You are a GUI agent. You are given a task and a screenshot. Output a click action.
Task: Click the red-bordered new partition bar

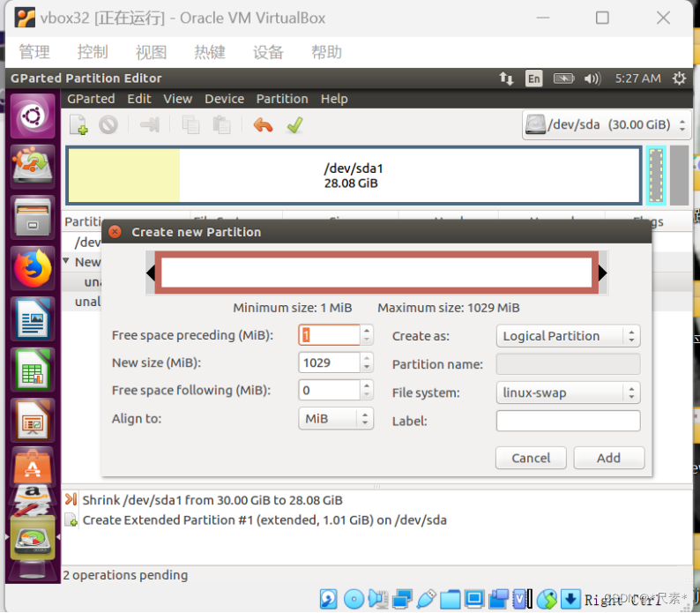pos(376,273)
